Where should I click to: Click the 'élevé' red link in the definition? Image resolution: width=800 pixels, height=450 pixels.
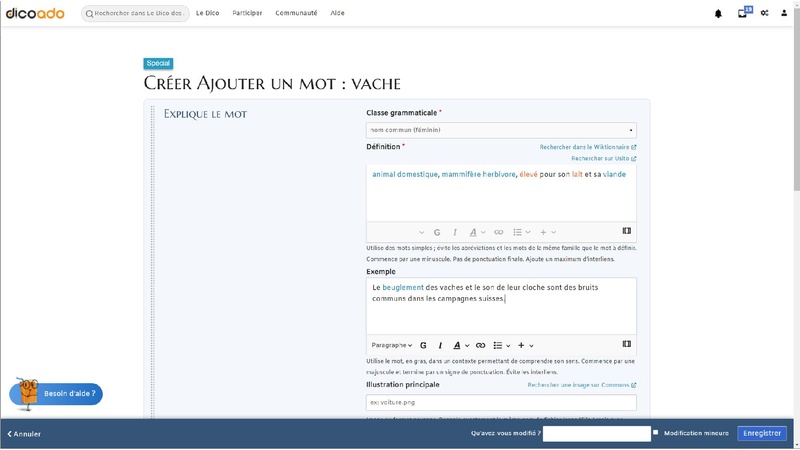529,174
